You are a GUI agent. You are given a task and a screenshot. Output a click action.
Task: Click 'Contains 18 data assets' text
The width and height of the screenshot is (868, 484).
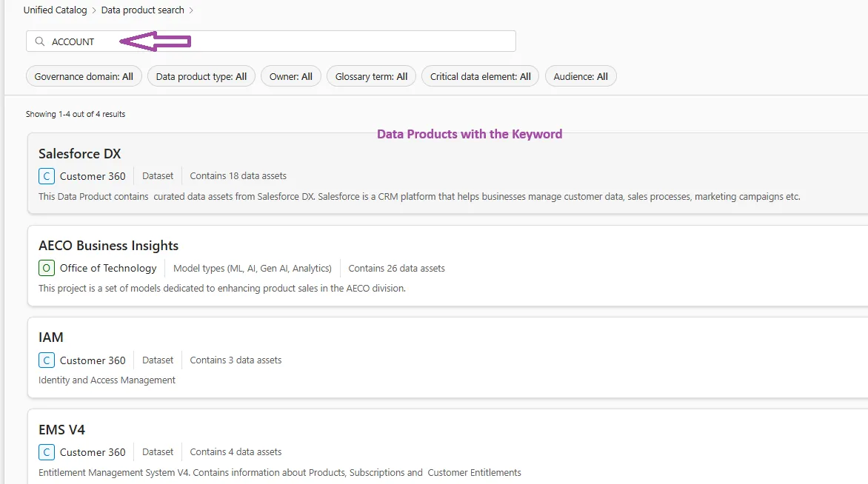(x=238, y=176)
